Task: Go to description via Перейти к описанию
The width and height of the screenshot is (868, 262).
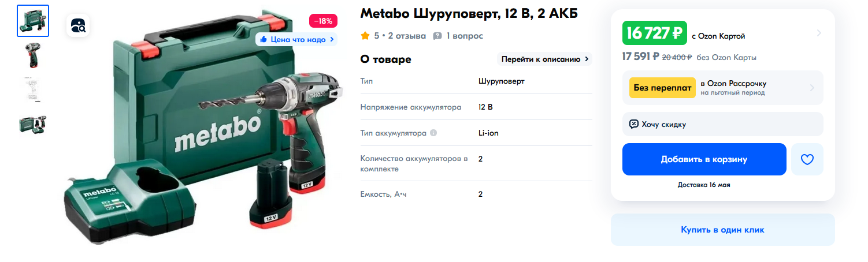Action: coord(544,59)
